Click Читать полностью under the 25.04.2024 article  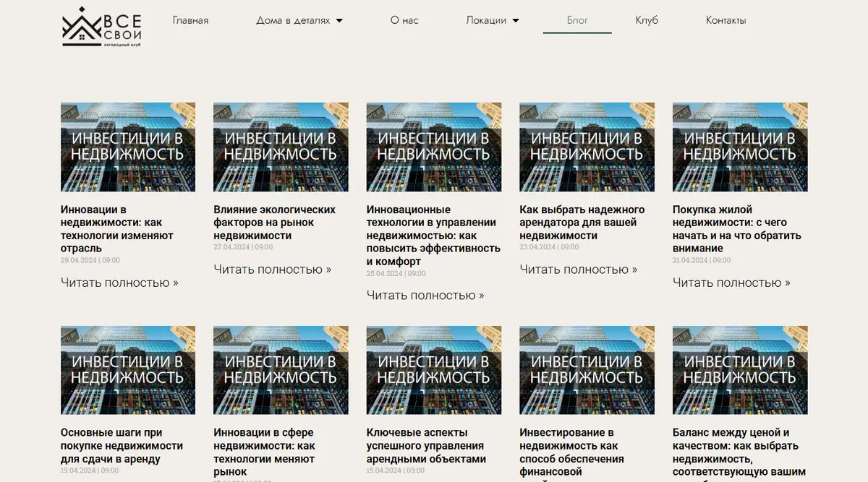425,296
